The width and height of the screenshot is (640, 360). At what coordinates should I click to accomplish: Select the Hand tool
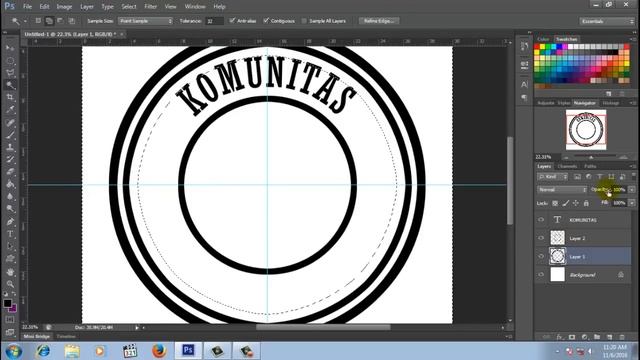10,272
